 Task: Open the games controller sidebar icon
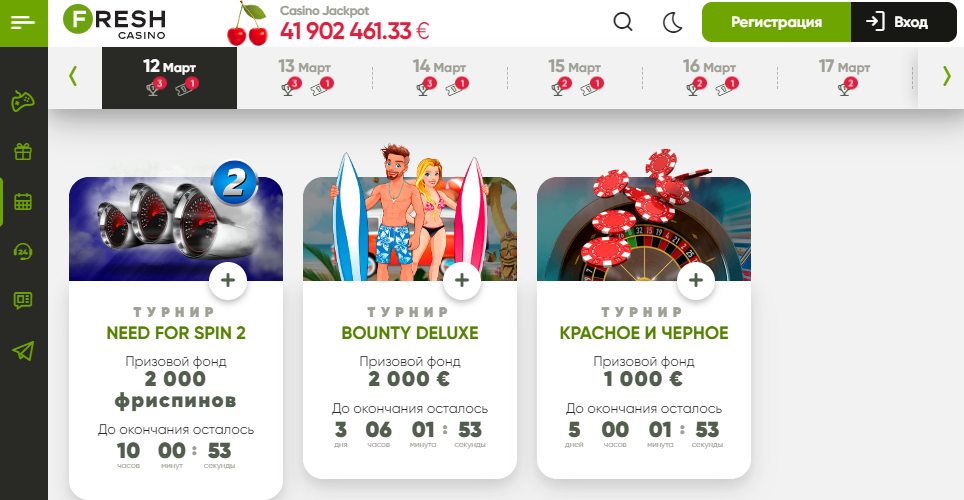(x=23, y=101)
